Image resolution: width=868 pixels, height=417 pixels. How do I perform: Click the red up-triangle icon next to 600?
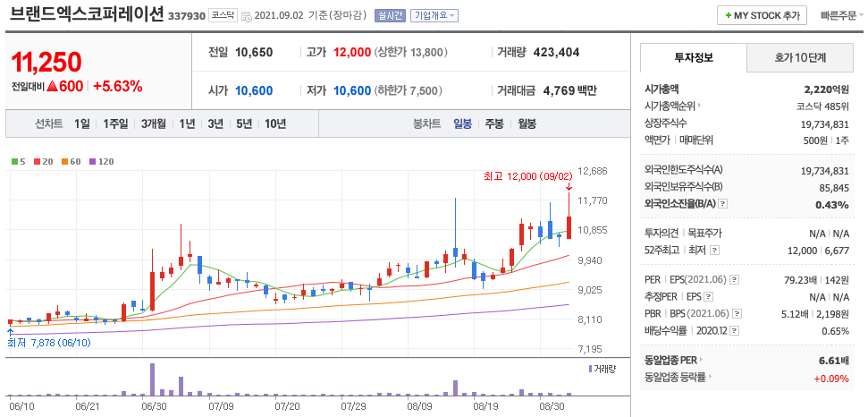(53, 87)
